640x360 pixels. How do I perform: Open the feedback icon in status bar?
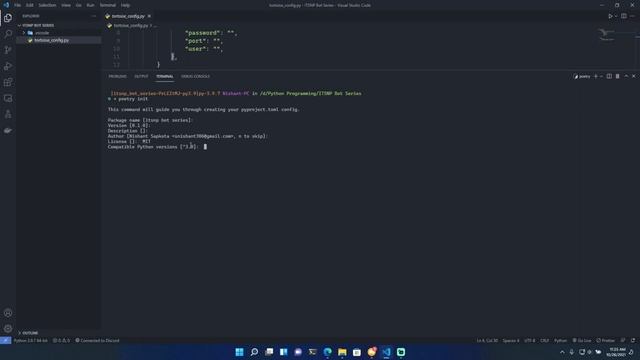click(x=623, y=340)
